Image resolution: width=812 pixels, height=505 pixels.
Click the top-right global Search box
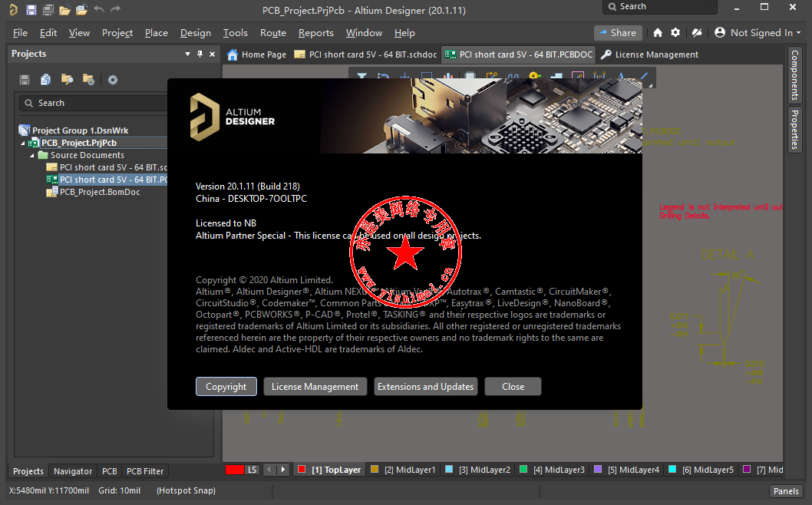pyautogui.click(x=659, y=7)
